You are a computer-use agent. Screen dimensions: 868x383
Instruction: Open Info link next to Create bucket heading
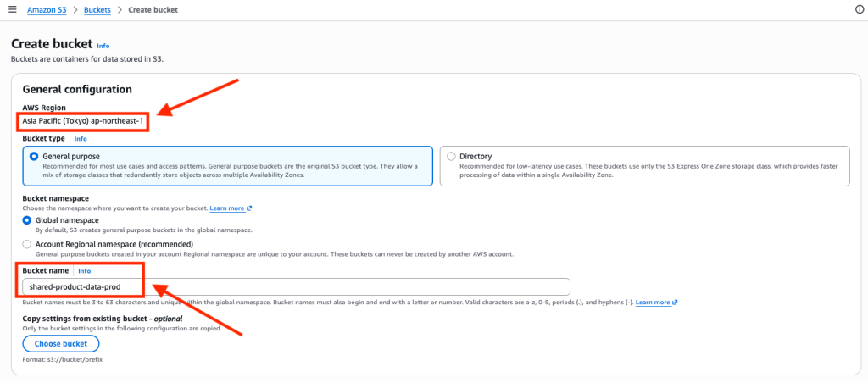pos(103,46)
